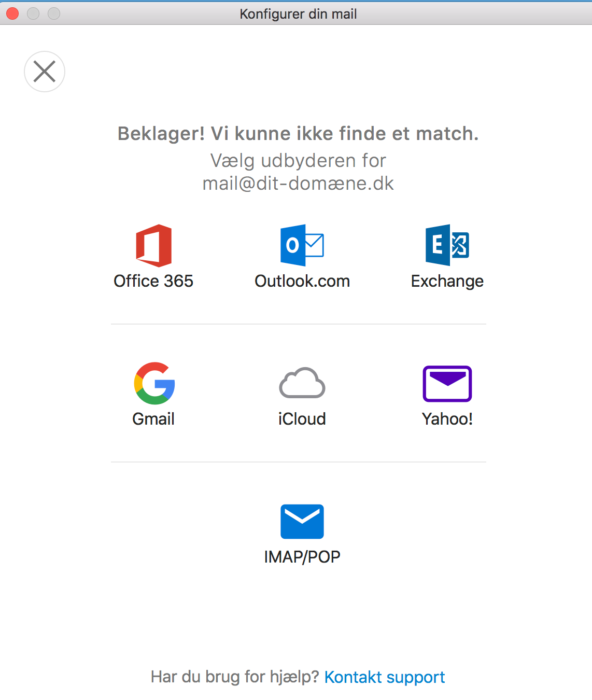This screenshot has height=700, width=592.
Task: Click the blue IMAP/POP envelope icon
Action: point(302,522)
